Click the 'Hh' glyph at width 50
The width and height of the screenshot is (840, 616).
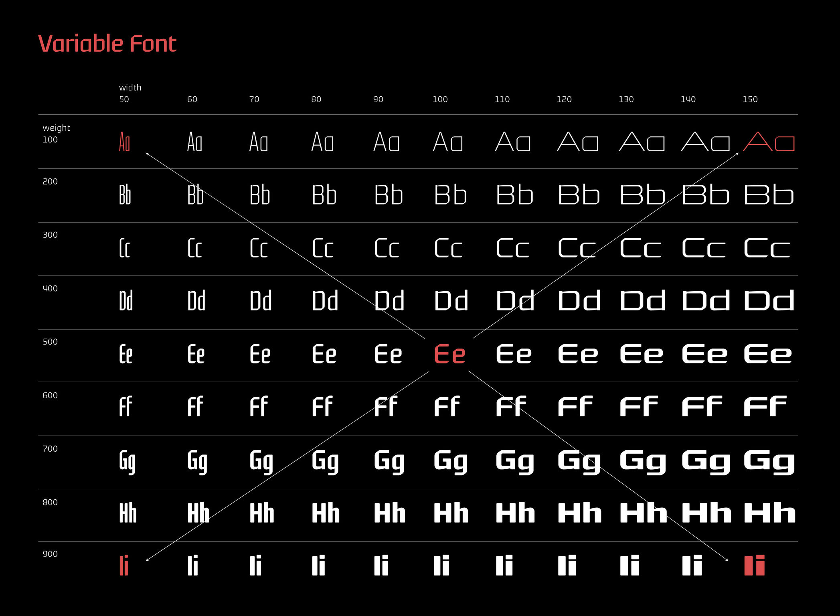[128, 513]
